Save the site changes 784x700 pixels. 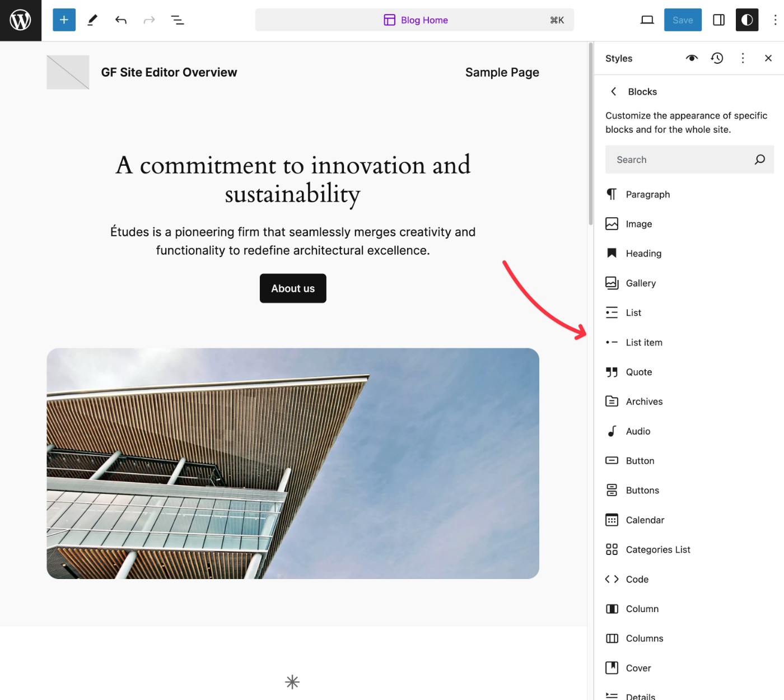pyautogui.click(x=683, y=20)
